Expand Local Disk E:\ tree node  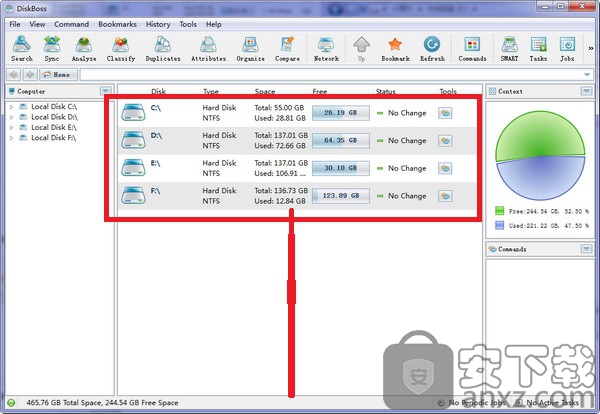click(x=11, y=127)
